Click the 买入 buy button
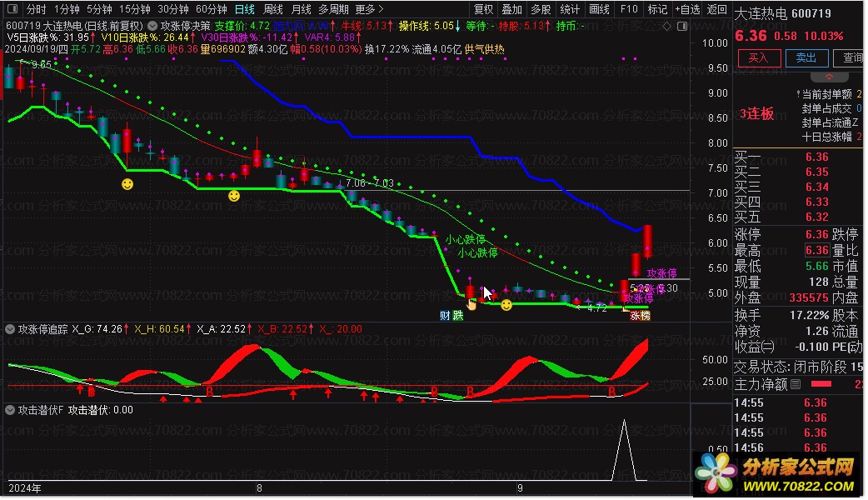This screenshot has width=868, height=500. pyautogui.click(x=758, y=57)
